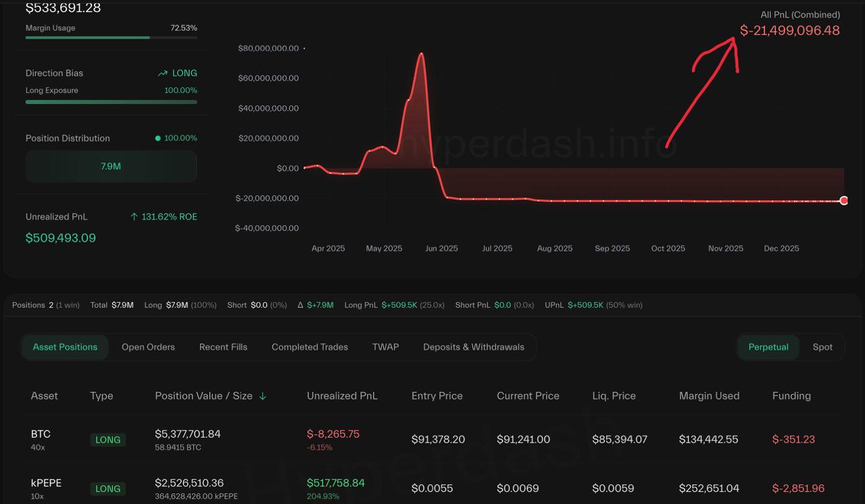Open the TWAP tab
This screenshot has width=865, height=504.
(385, 347)
